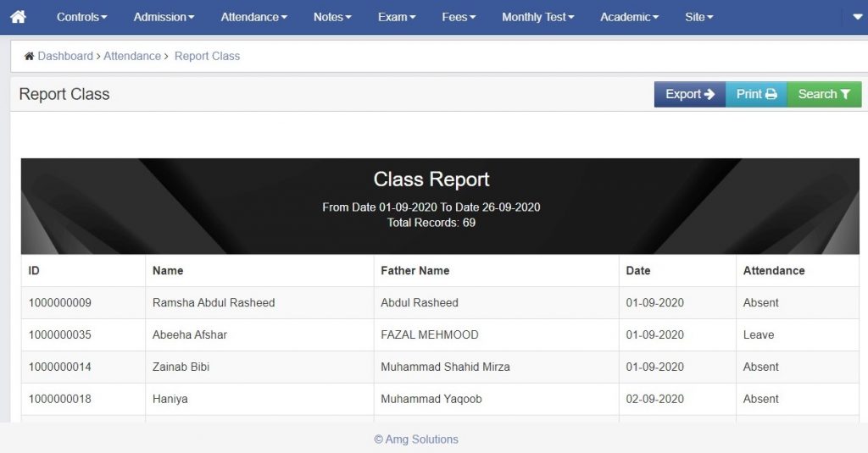Select student ID 1000000014

60,367
